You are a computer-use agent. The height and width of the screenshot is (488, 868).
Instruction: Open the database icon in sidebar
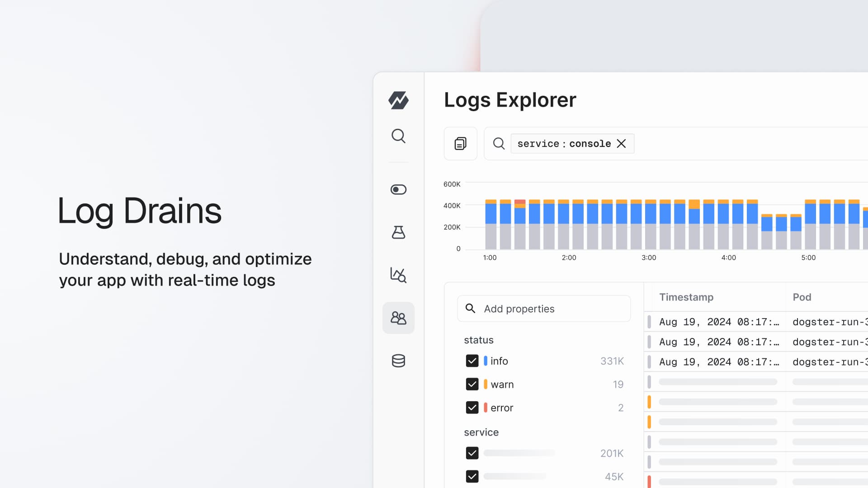click(x=398, y=361)
